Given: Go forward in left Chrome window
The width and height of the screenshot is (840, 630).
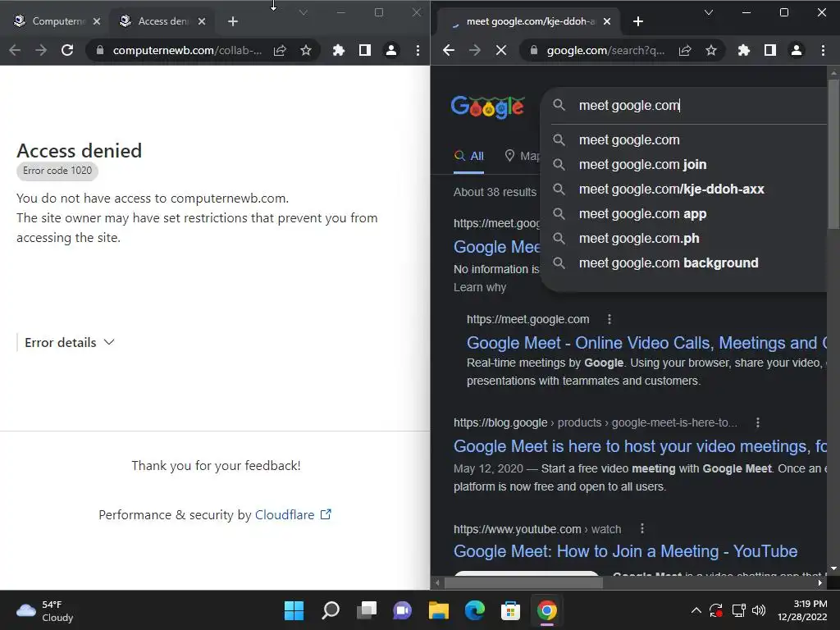Looking at the screenshot, I should click(x=41, y=50).
